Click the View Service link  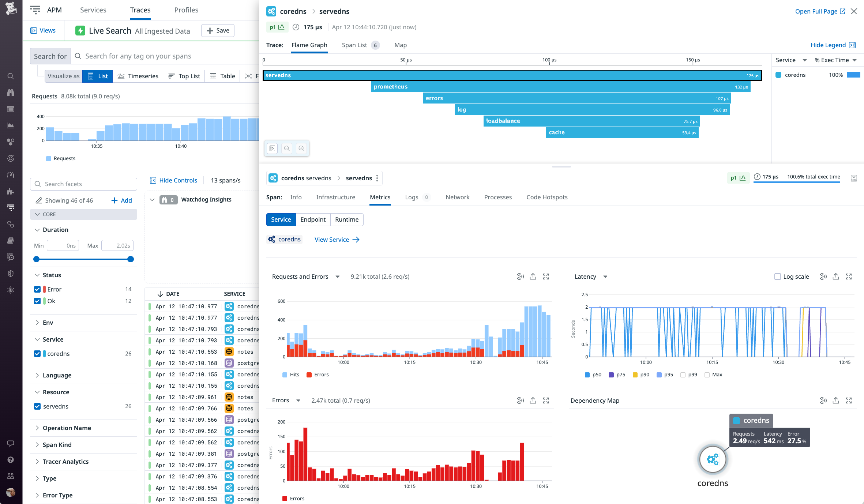click(x=331, y=240)
